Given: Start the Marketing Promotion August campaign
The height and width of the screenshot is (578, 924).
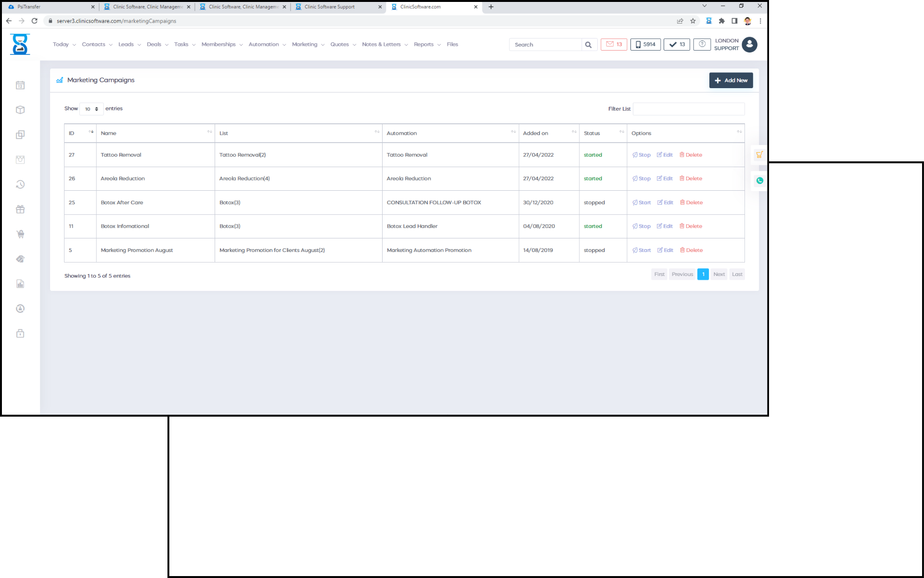Looking at the screenshot, I should [642, 250].
